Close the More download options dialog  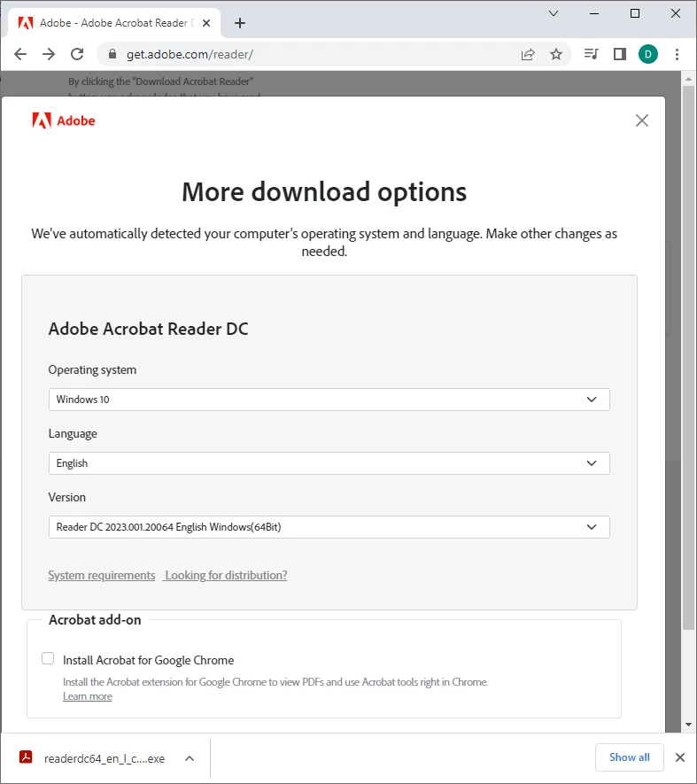coord(642,120)
